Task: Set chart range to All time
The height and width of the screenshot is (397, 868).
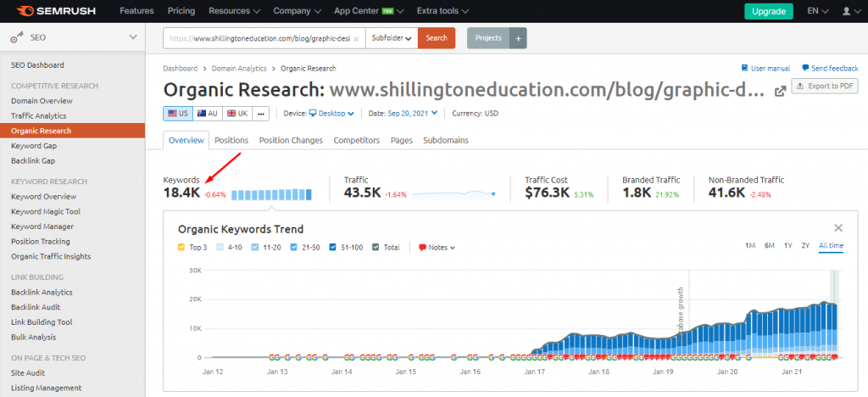Action: click(831, 246)
